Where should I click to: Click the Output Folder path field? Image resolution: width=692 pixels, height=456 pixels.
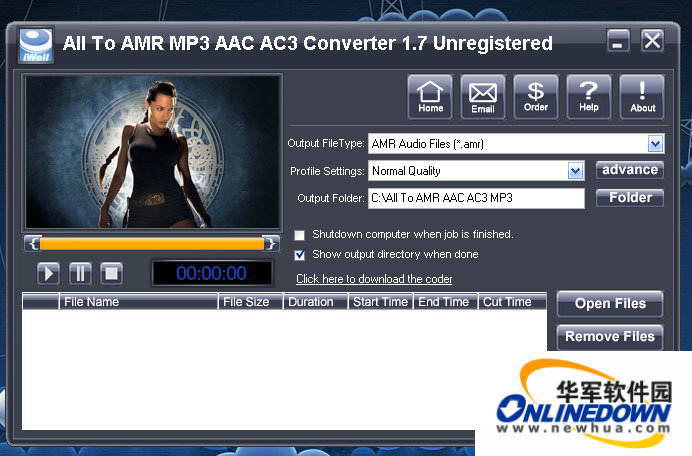[x=476, y=198]
